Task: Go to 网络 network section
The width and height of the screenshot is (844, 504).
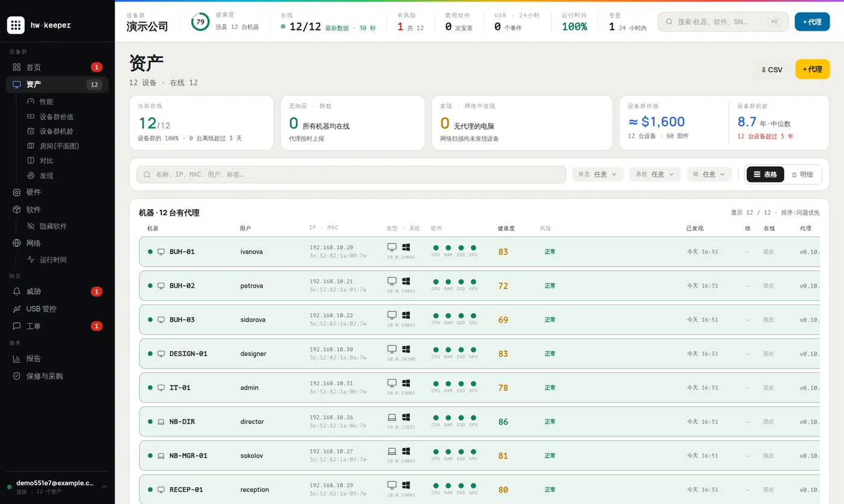Action: 57,243
